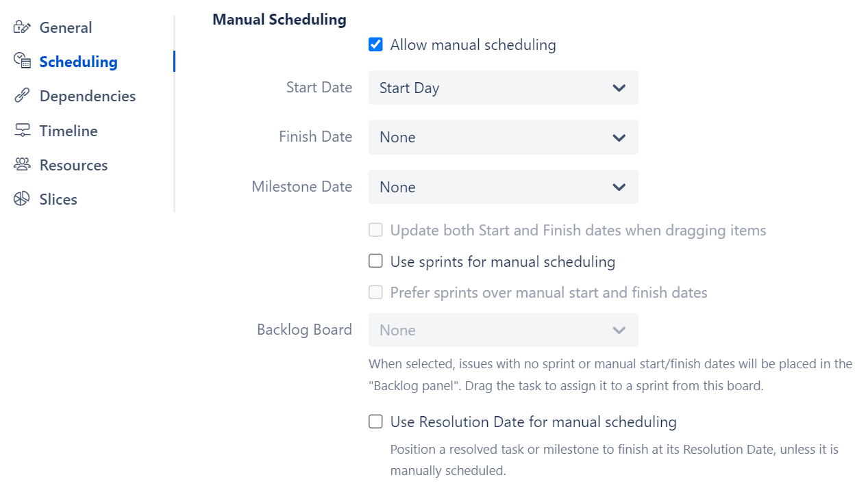Open Resources from the navigation menu
Screen dimensions: 868x488
75,164
